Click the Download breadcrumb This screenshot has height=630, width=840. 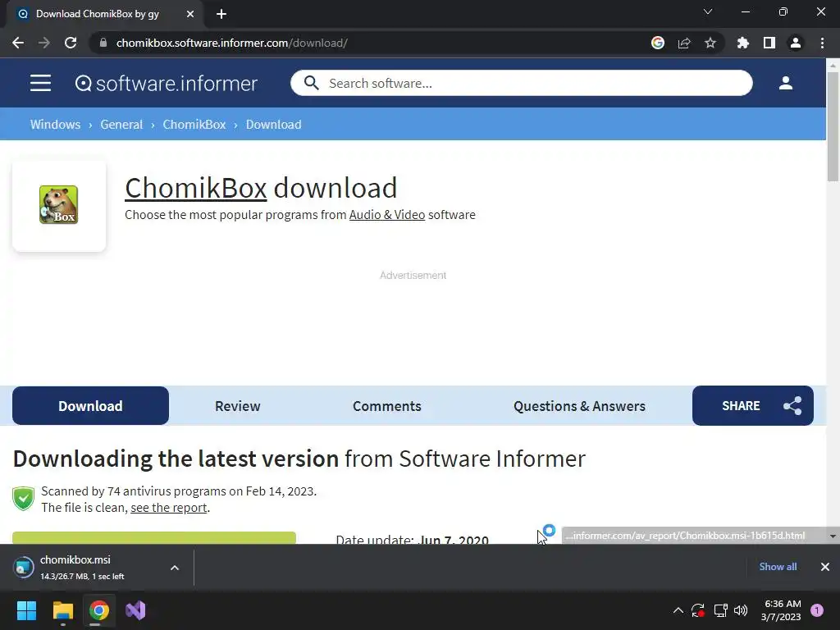274,125
